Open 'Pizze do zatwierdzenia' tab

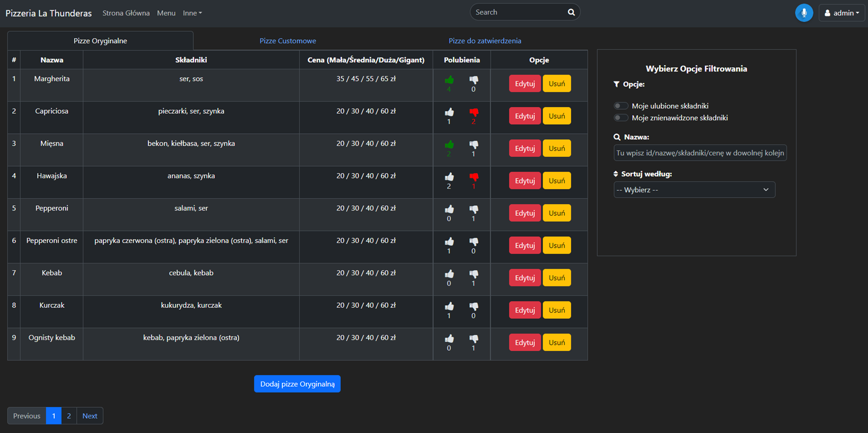point(485,41)
